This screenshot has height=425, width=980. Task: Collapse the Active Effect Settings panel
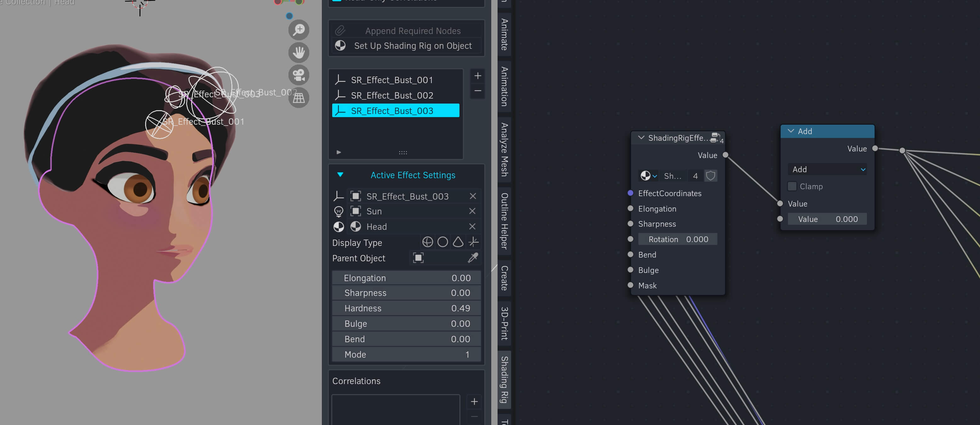tap(340, 175)
